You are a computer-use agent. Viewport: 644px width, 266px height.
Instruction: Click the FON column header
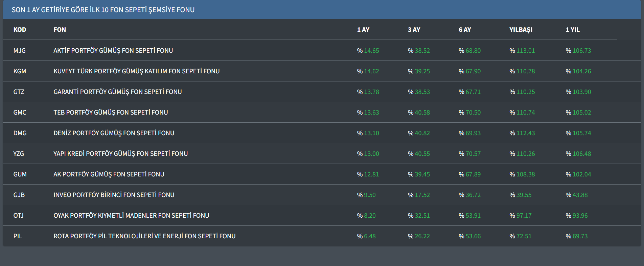[x=60, y=30]
